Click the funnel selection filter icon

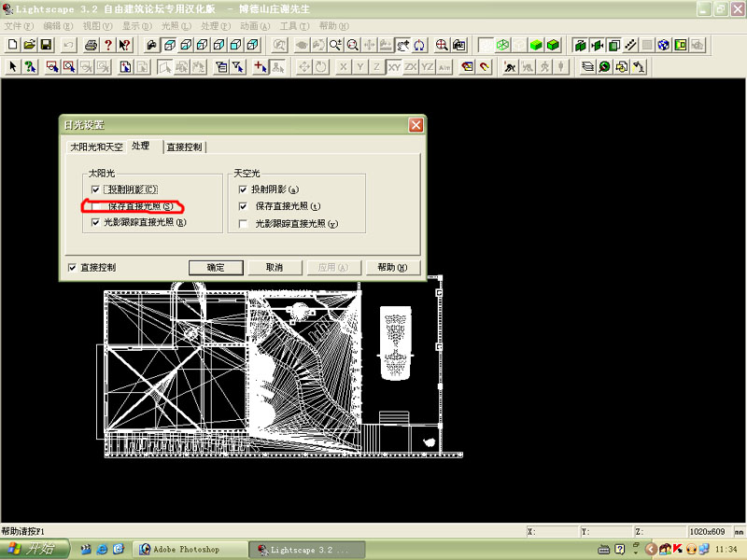pos(238,66)
